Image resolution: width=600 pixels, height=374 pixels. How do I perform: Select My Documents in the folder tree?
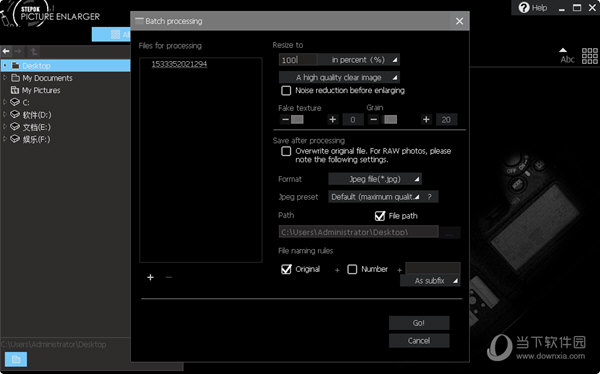(47, 78)
